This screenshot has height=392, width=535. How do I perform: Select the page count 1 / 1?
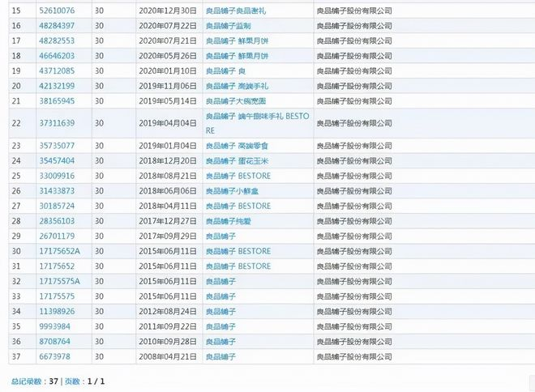click(96, 381)
